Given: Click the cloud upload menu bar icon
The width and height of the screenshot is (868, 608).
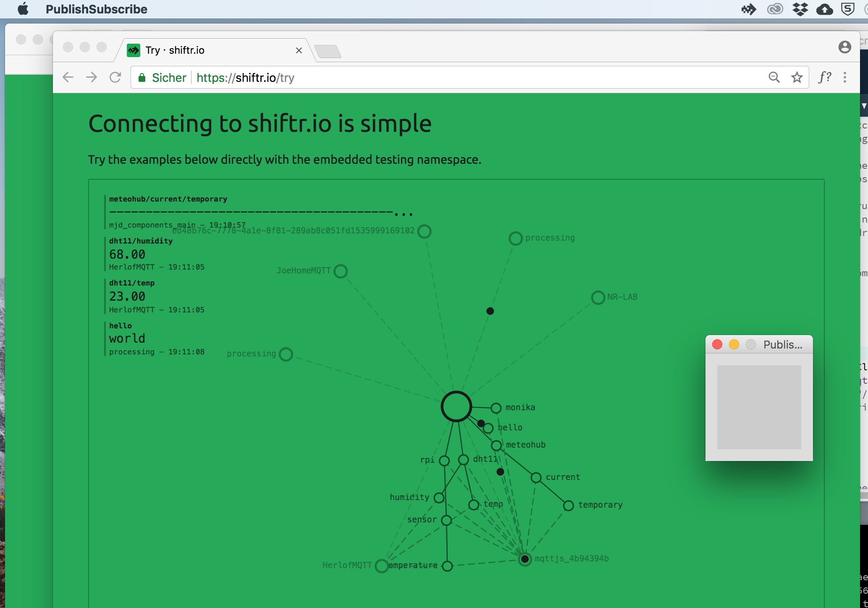Looking at the screenshot, I should (825, 9).
